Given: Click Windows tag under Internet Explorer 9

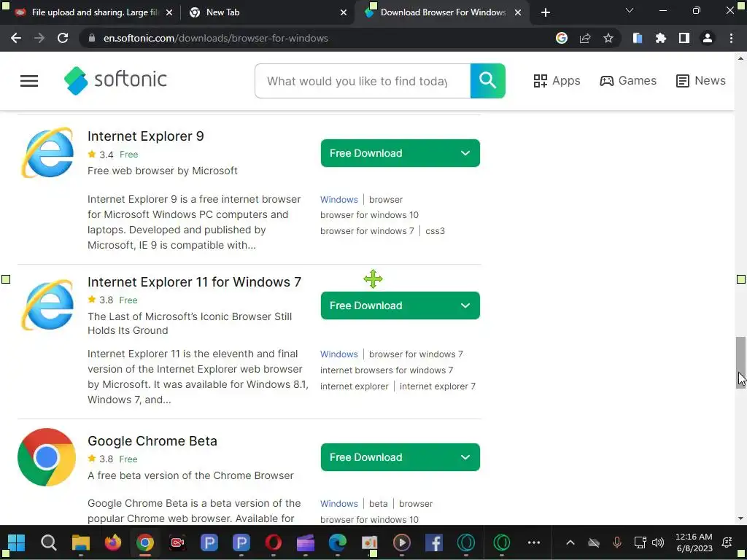Looking at the screenshot, I should coord(338,200).
